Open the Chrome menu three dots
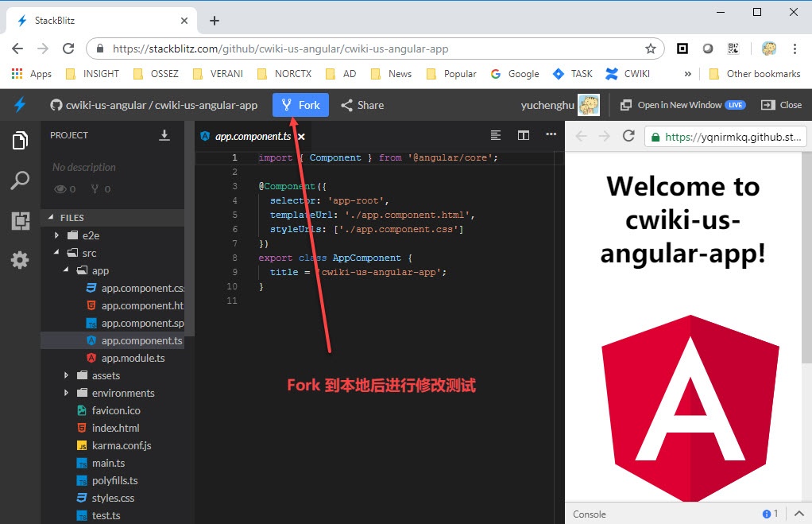 point(795,49)
